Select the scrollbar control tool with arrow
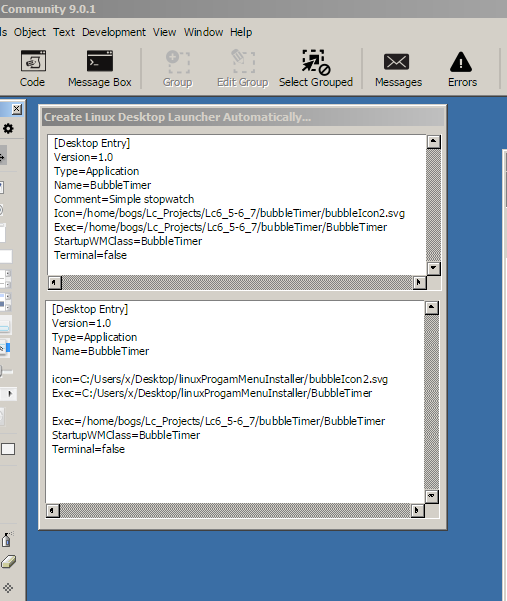Image resolution: width=507 pixels, height=601 pixels. [x=8, y=394]
